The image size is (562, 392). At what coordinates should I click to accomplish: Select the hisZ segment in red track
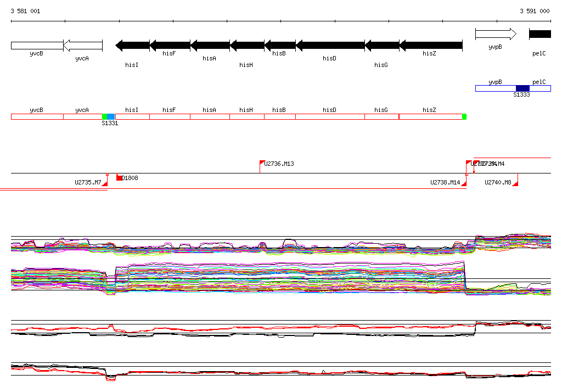pos(431,116)
